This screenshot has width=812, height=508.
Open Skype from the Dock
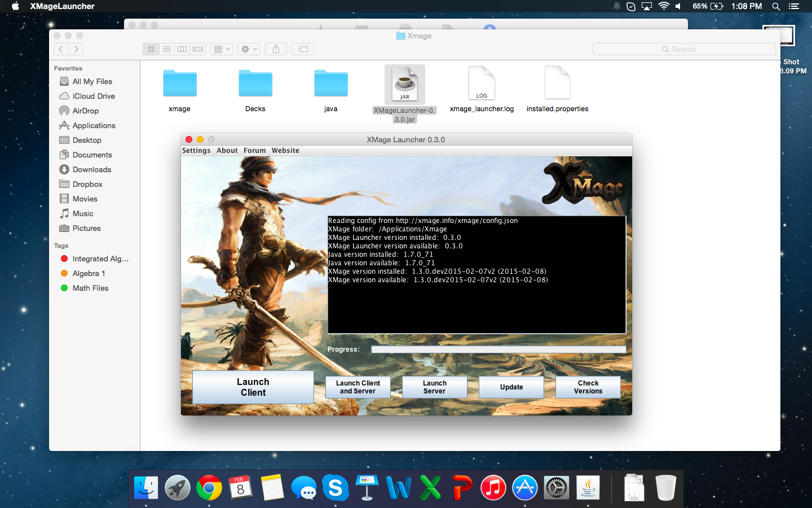pos(336,488)
